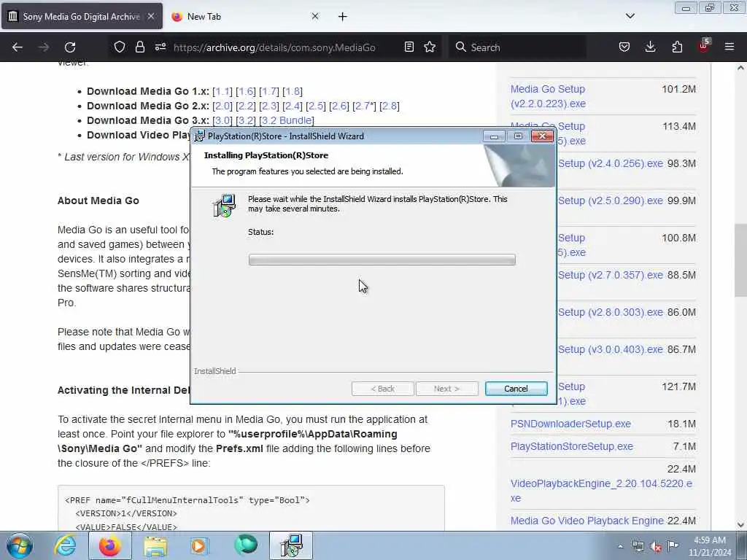Open the Pocket save icon
The width and height of the screenshot is (747, 560).
point(624,47)
